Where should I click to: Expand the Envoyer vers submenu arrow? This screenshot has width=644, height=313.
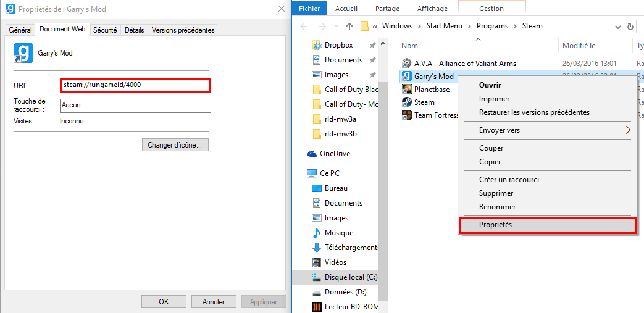coord(627,130)
